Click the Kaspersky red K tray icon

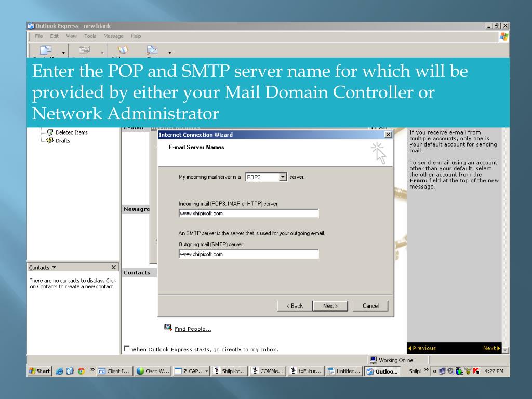click(x=476, y=371)
